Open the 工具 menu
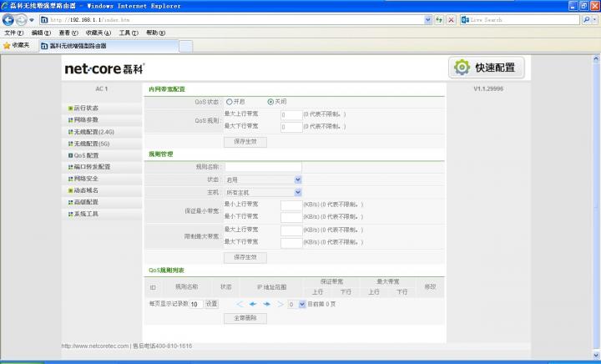601x364 pixels. coord(129,33)
